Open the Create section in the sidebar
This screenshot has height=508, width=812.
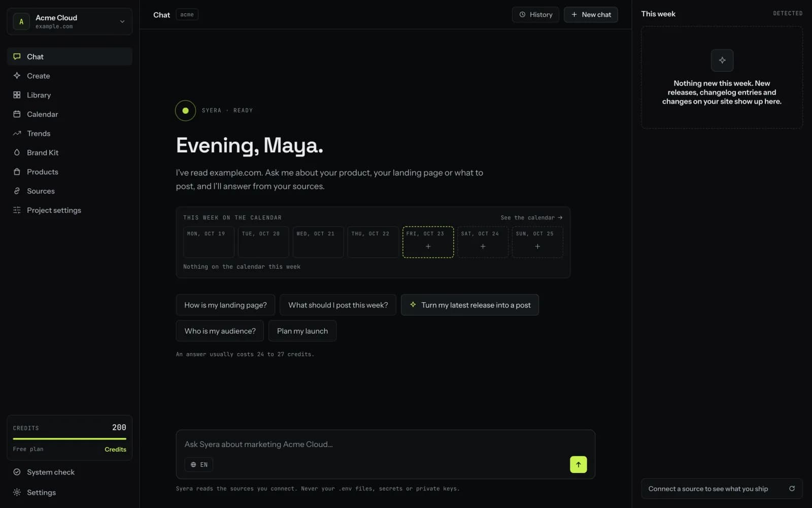point(70,76)
